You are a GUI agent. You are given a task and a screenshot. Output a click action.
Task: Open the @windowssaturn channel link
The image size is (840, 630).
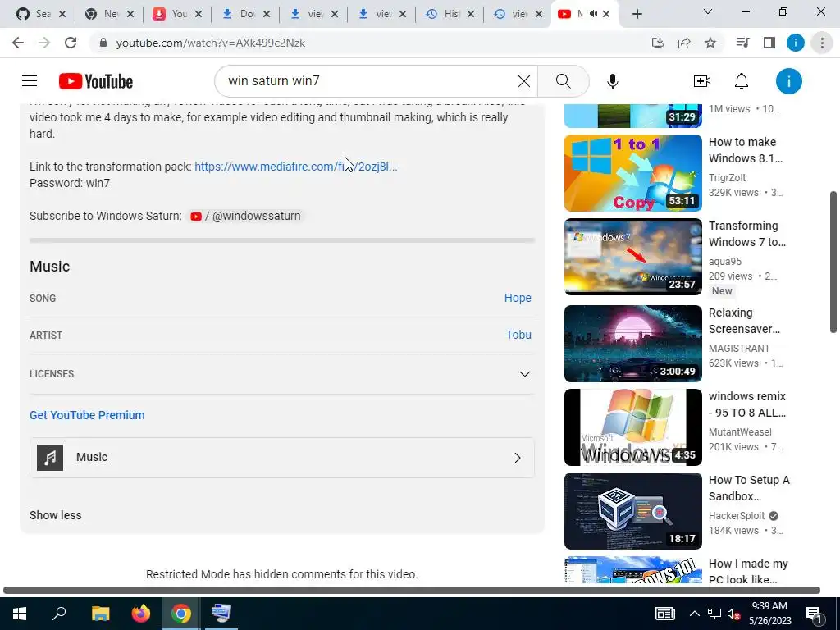point(246,216)
